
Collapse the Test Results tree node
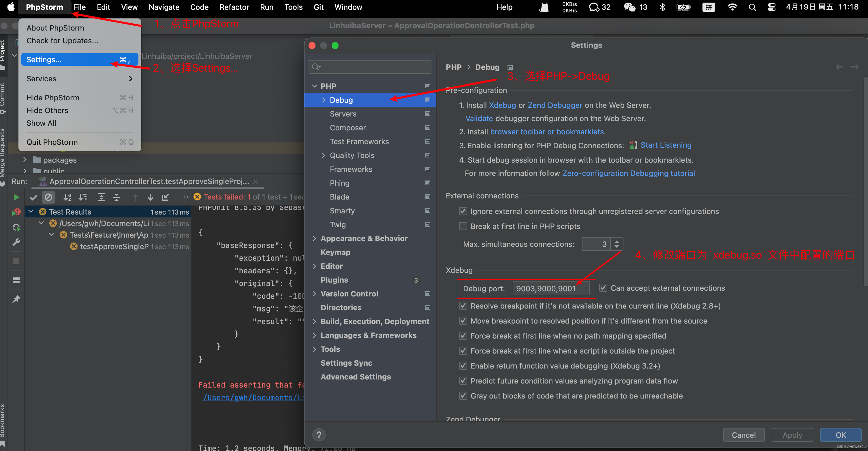click(31, 212)
